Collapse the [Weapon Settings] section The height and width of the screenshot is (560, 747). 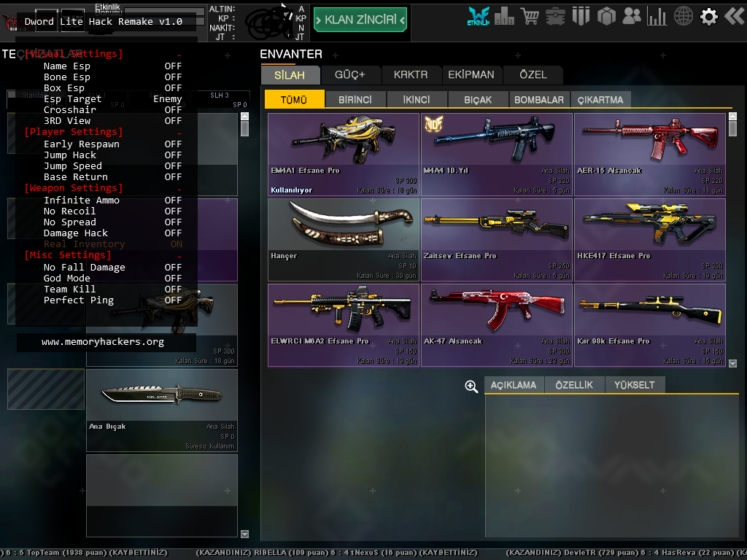pos(104,188)
